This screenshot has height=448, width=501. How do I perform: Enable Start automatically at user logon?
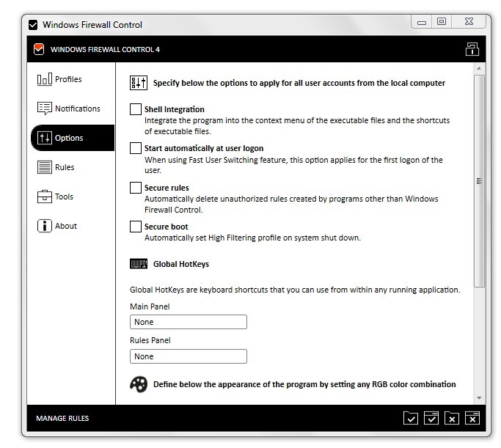click(136, 148)
